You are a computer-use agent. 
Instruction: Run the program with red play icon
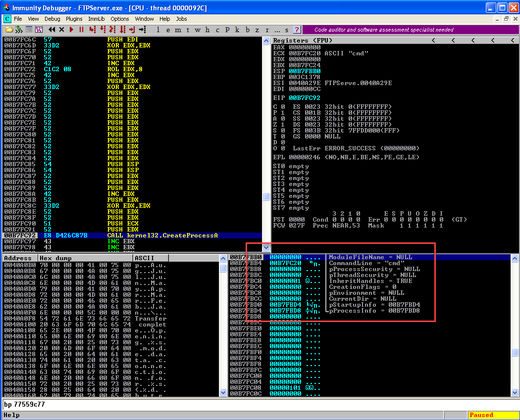coord(71,30)
